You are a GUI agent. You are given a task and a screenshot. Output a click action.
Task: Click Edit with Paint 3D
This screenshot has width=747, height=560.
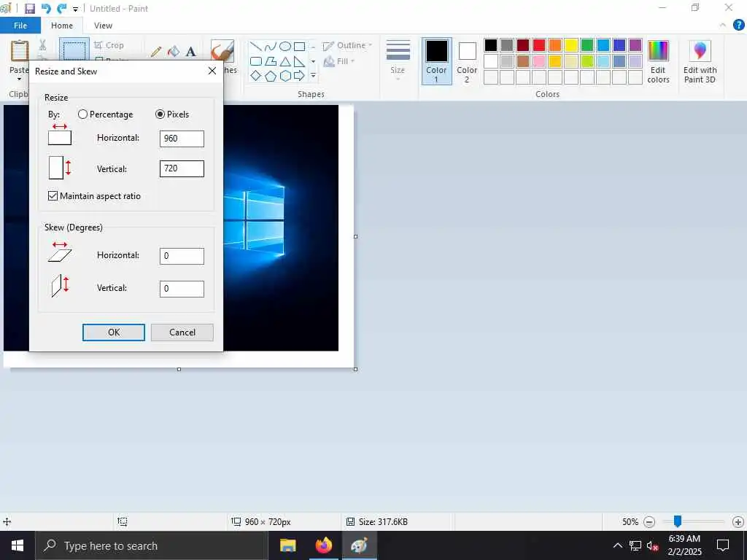click(x=700, y=61)
